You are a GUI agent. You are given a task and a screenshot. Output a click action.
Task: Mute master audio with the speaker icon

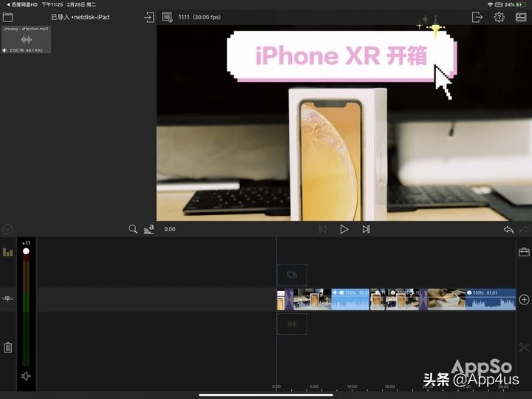(26, 376)
